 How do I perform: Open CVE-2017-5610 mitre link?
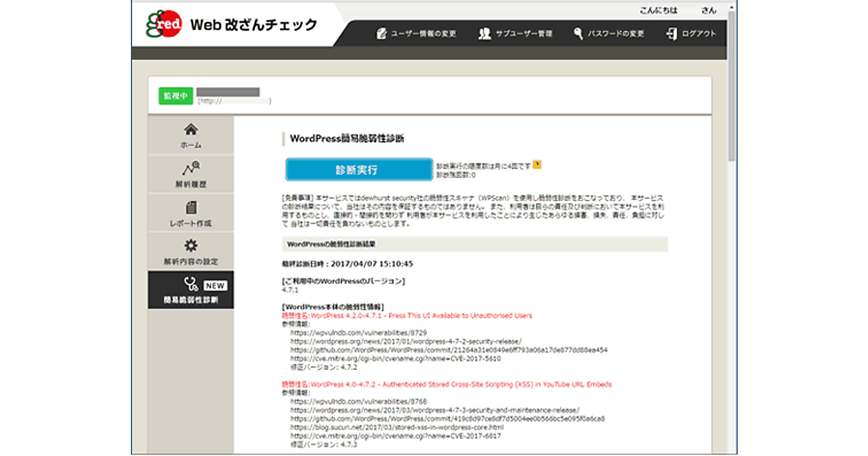[395, 358]
